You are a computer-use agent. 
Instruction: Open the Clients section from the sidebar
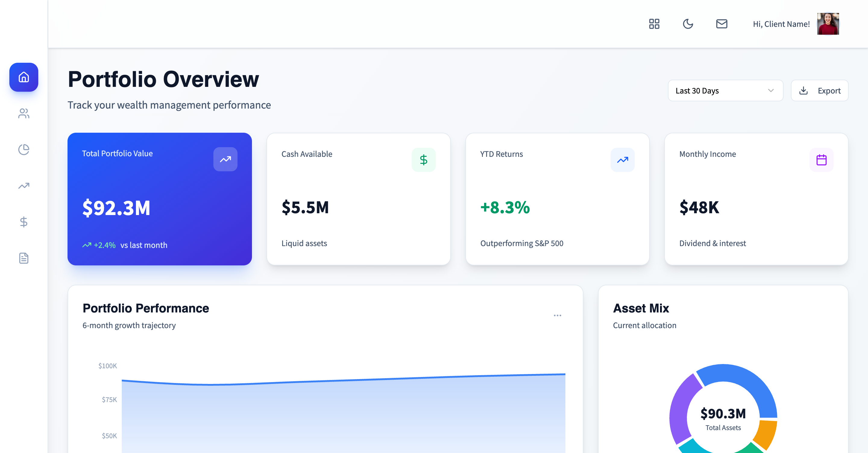click(x=24, y=114)
